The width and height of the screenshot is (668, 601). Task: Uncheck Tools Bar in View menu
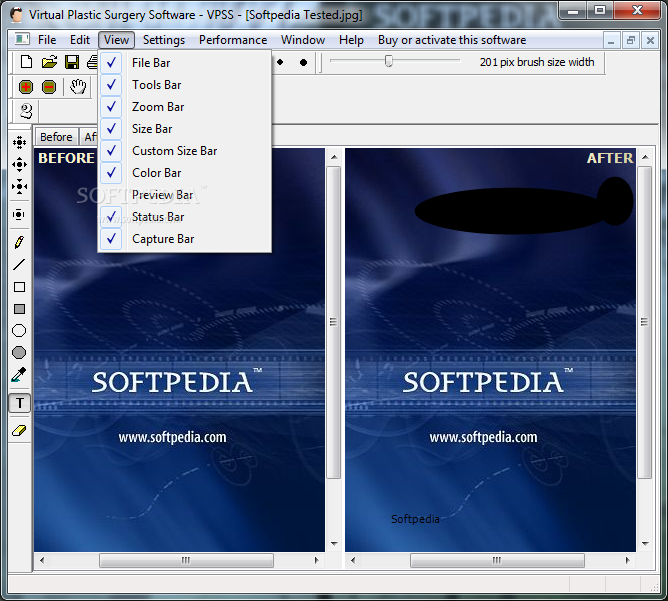pos(185,85)
